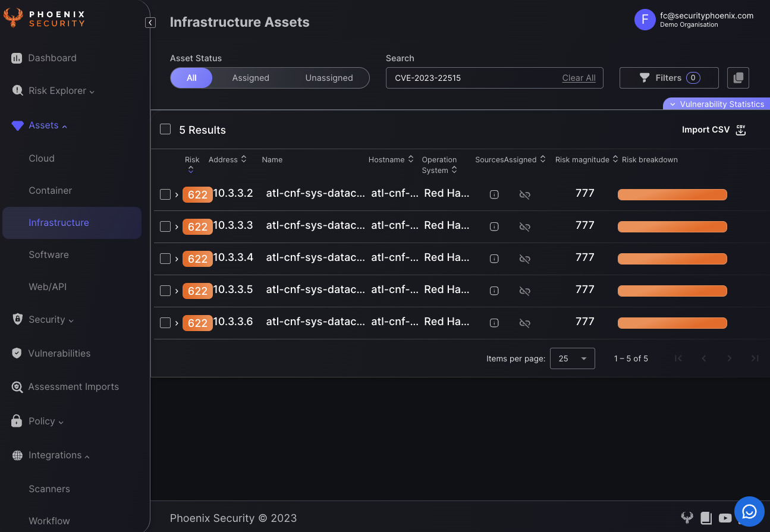Screen dimensions: 770x532
Task: Go to last page of results
Action: (x=755, y=358)
